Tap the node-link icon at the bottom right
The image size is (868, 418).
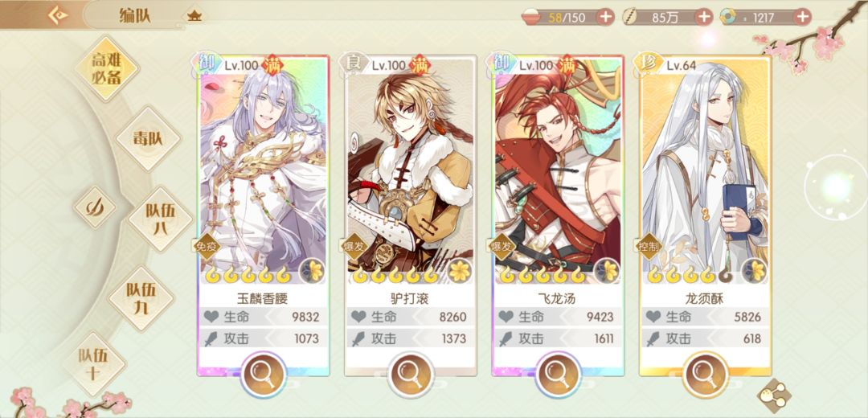click(x=773, y=394)
